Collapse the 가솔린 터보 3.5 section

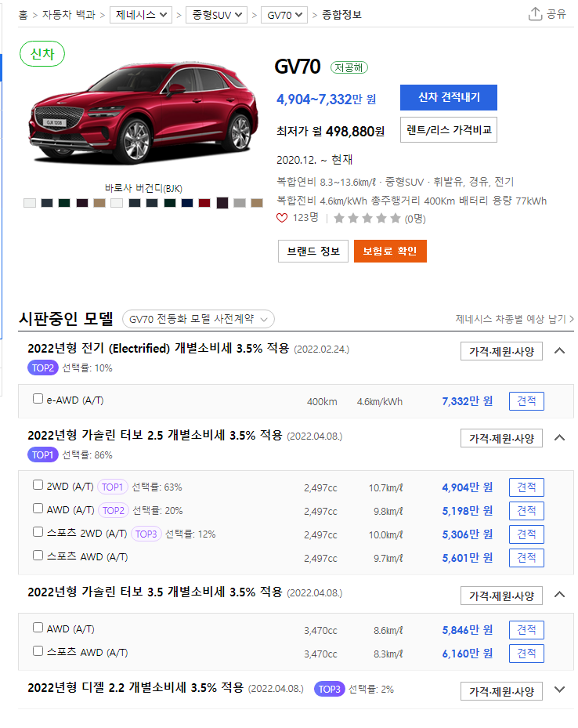tap(559, 595)
